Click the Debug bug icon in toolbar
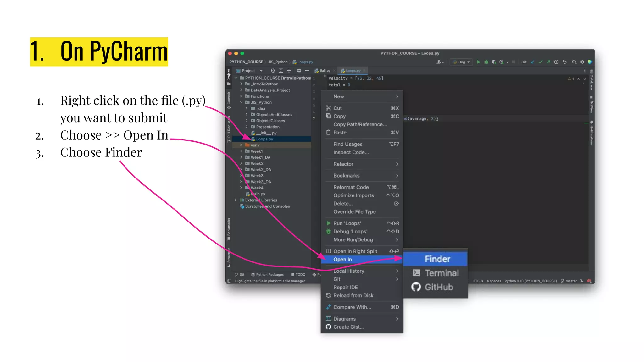The width and height of the screenshot is (644, 362). pyautogui.click(x=486, y=62)
